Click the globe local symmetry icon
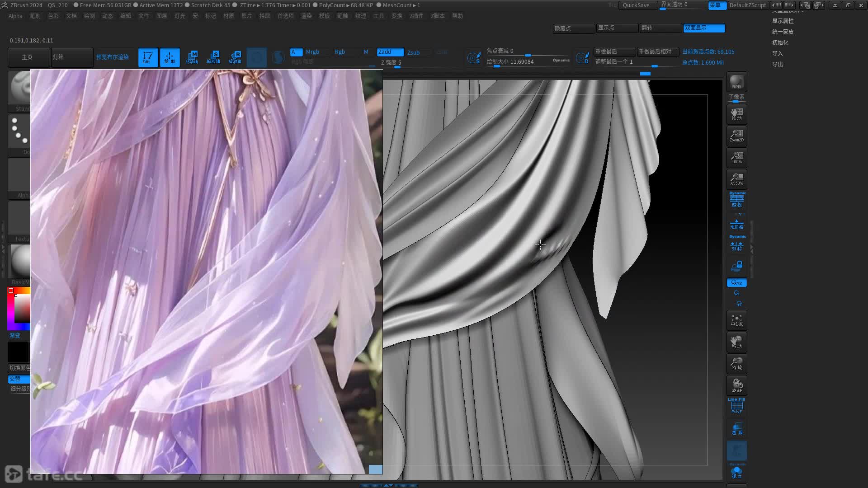Viewport: 868px width, 488px height. pos(278,57)
